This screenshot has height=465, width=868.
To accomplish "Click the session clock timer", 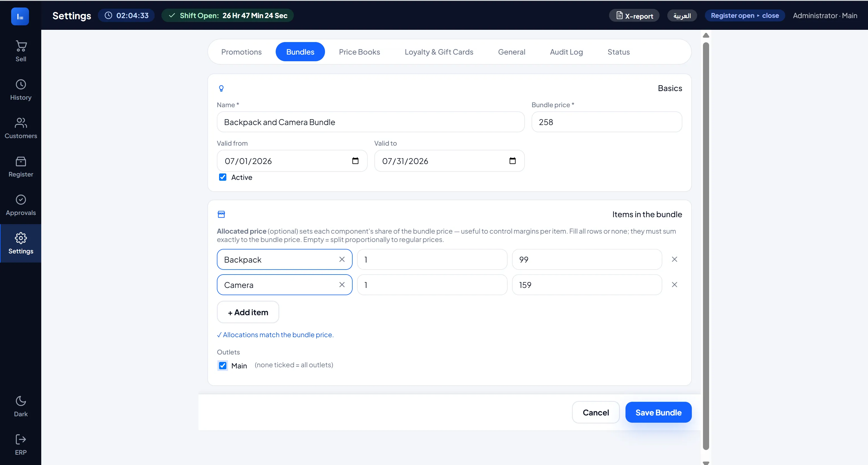I will (126, 16).
